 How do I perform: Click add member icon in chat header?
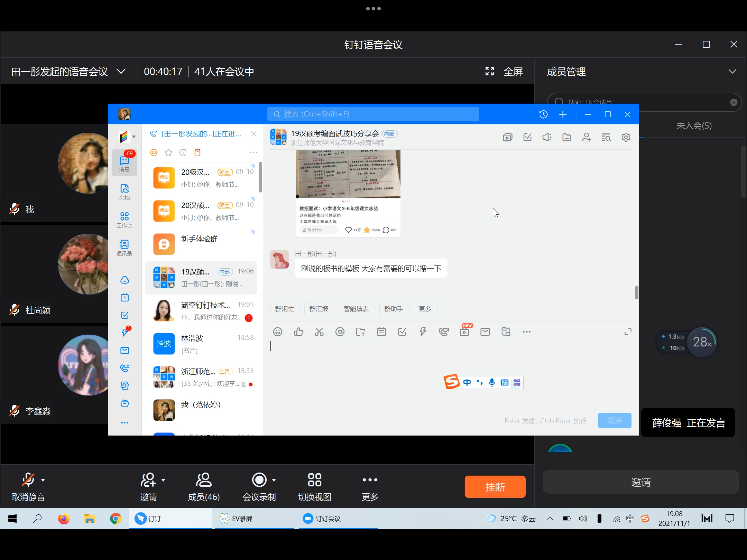[x=586, y=137]
